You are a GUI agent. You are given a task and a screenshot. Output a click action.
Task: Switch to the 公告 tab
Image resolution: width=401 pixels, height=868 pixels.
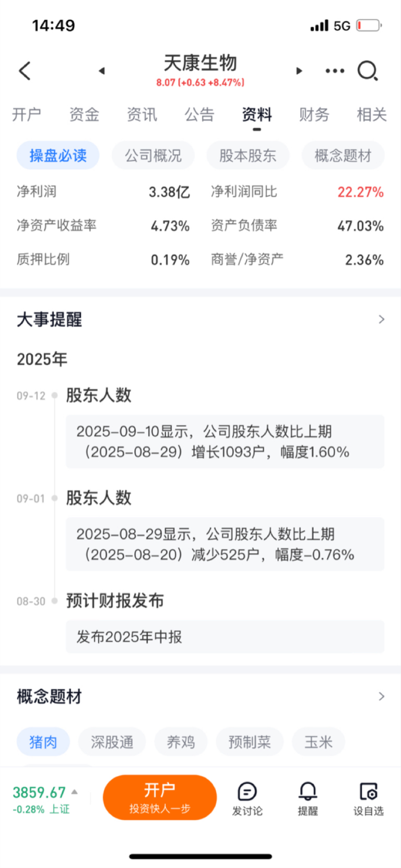[199, 114]
